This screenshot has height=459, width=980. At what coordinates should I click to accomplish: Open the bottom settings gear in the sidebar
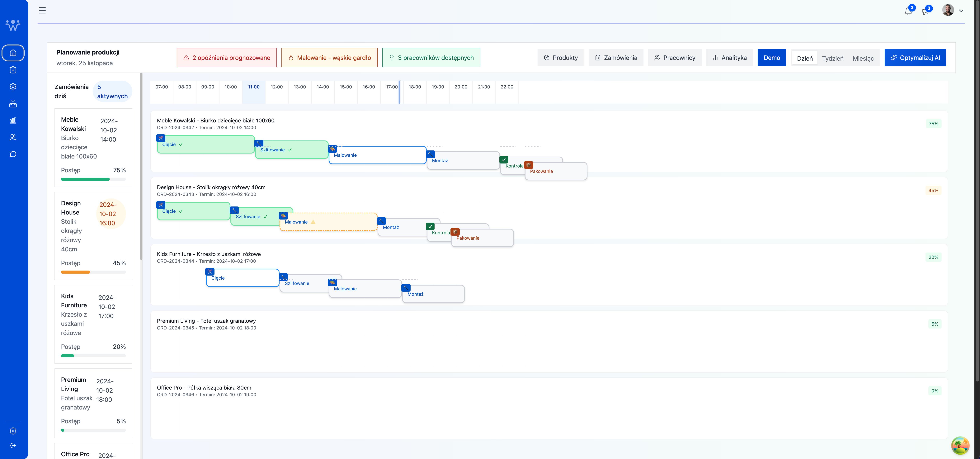pos(13,431)
